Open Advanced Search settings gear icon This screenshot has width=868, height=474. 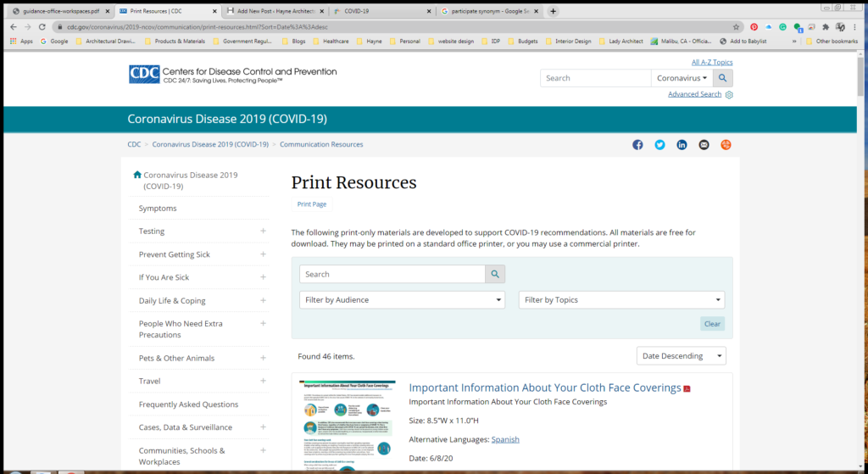point(729,95)
